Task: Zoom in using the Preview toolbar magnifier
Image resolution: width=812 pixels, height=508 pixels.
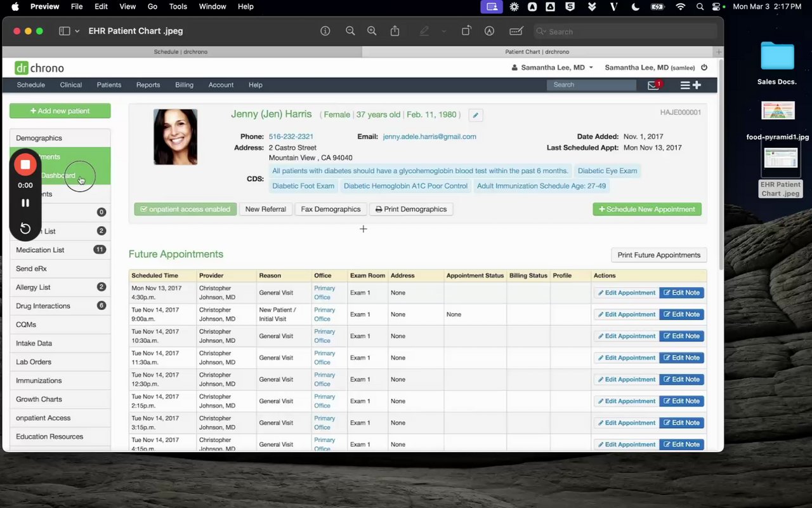Action: click(372, 31)
